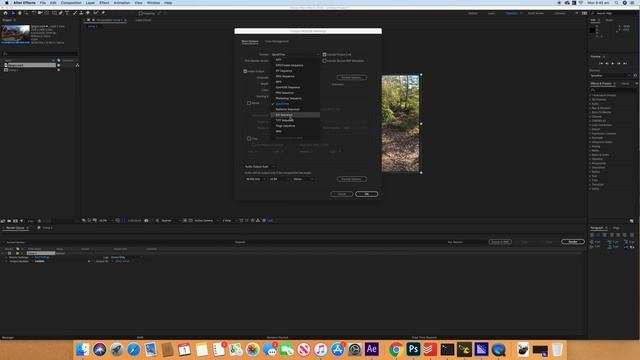Viewport: 640px width, 360px height.
Task: Jump to first frame in Preview panel
Action: coord(601,64)
